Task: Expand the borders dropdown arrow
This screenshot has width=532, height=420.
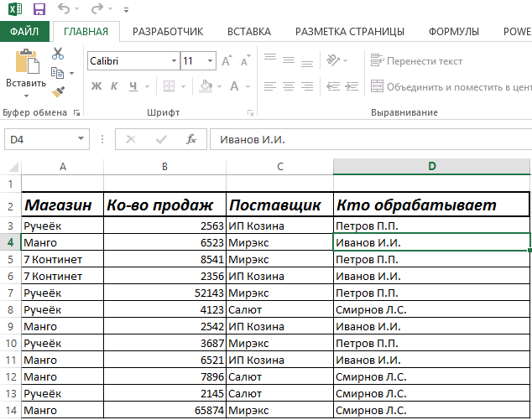Action: pyautogui.click(x=183, y=87)
